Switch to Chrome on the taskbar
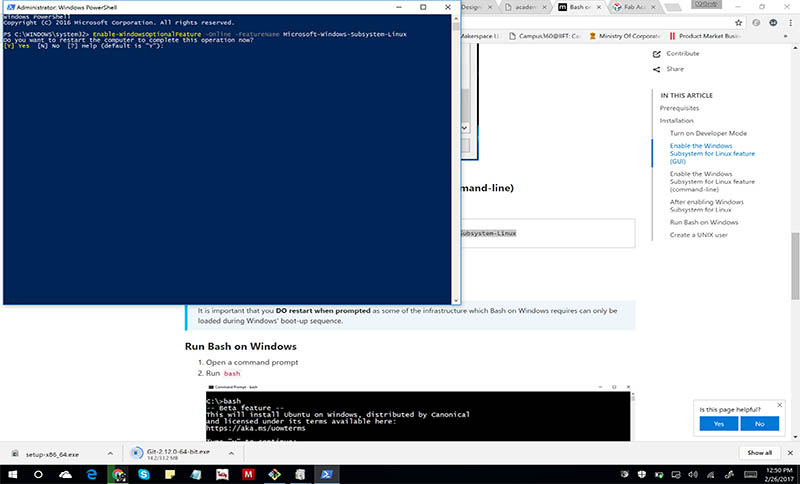Viewport: 800px width, 484px height. 118,474
